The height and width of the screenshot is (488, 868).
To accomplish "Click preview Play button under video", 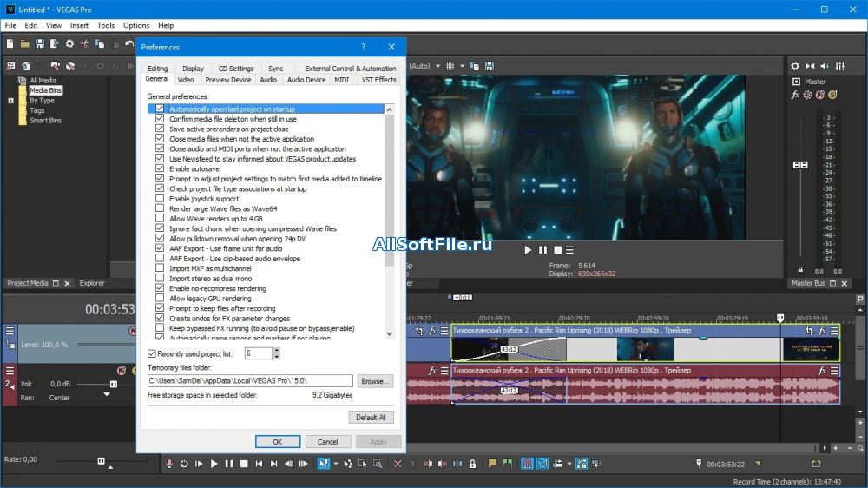I will pos(528,250).
